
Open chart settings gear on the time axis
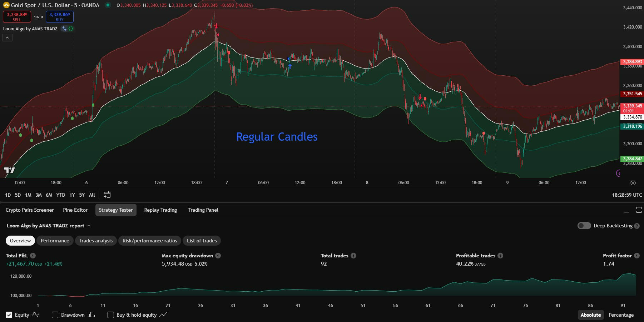tap(633, 183)
